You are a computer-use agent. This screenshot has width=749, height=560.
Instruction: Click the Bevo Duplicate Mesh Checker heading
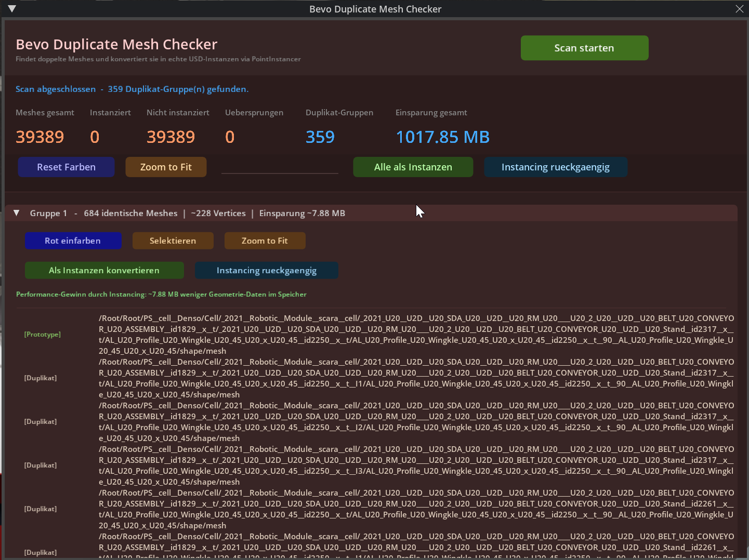tap(116, 45)
